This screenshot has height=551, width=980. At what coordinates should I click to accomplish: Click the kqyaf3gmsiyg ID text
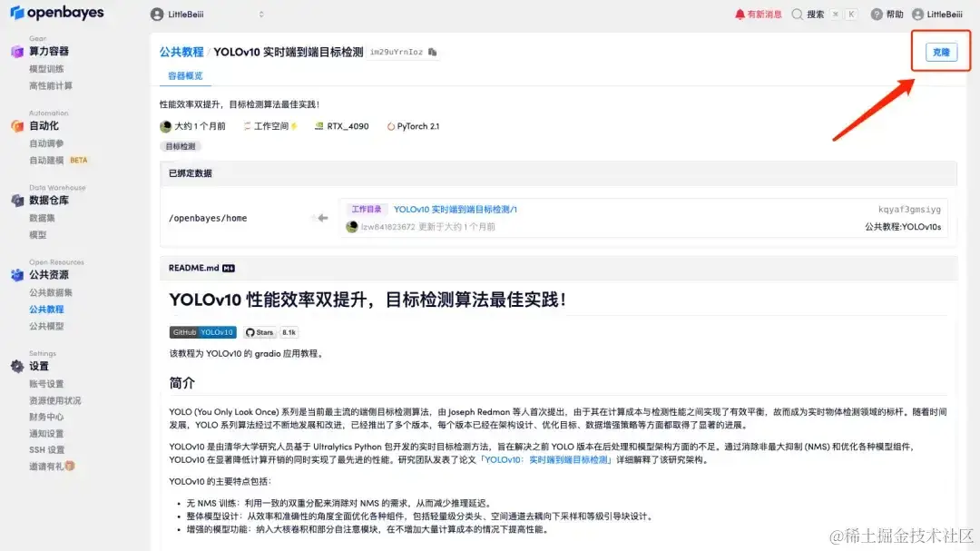click(x=909, y=210)
